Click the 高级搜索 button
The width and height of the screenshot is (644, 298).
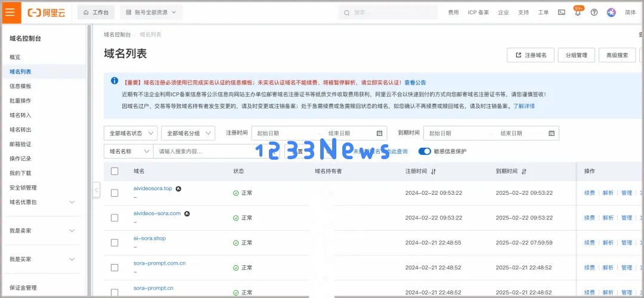617,55
